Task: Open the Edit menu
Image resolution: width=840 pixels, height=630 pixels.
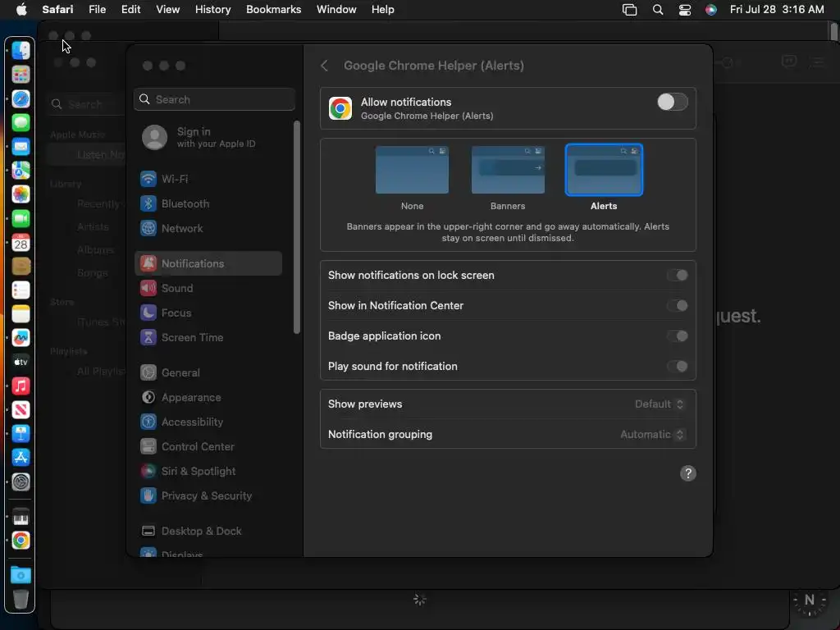Action: coord(130,10)
